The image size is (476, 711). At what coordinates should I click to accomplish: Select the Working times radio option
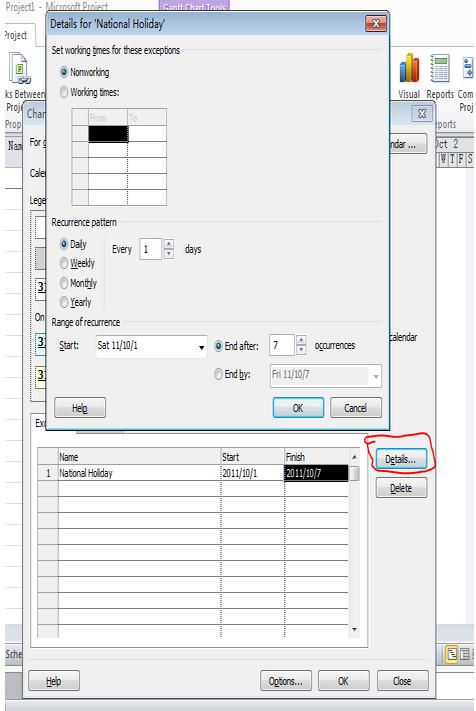(x=64, y=92)
